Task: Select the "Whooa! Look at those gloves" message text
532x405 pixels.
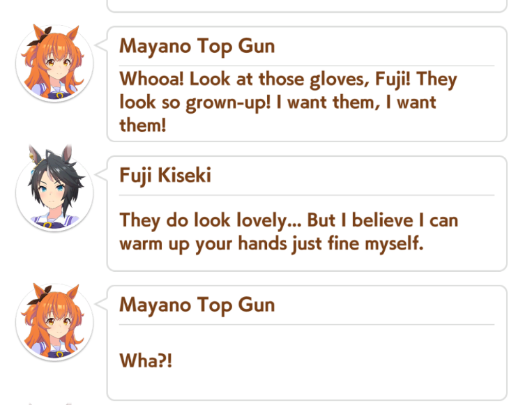Action: (x=288, y=102)
